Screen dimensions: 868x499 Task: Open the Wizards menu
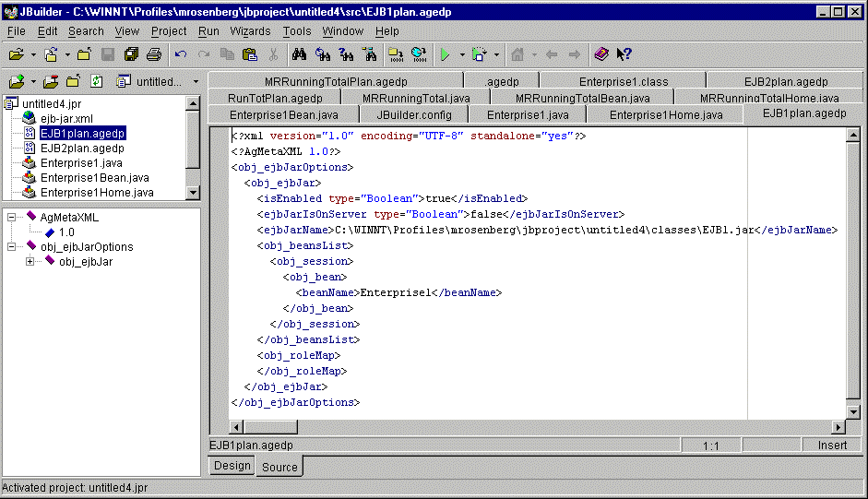250,31
